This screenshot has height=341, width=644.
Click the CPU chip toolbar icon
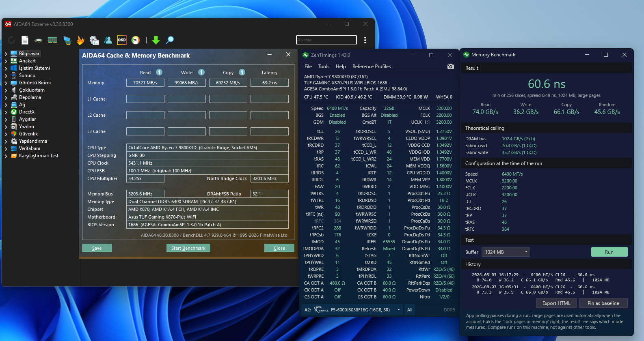(x=39, y=40)
